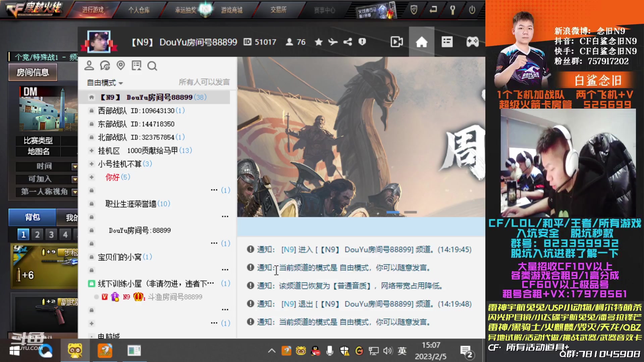
Task: Click the carousel indicator bar under the banner
Action: 393,212
